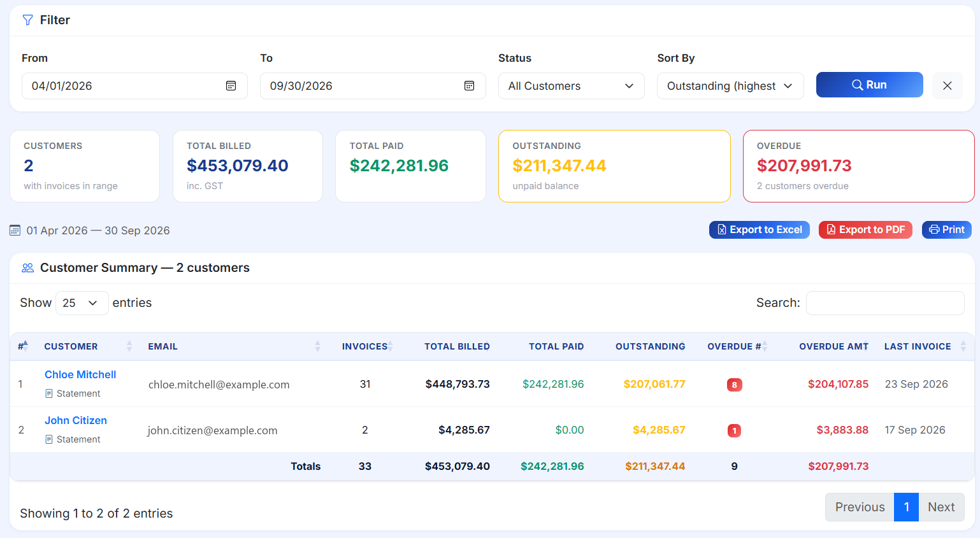The width and height of the screenshot is (980, 538).
Task: Click the filter funnel icon
Action: click(x=27, y=20)
